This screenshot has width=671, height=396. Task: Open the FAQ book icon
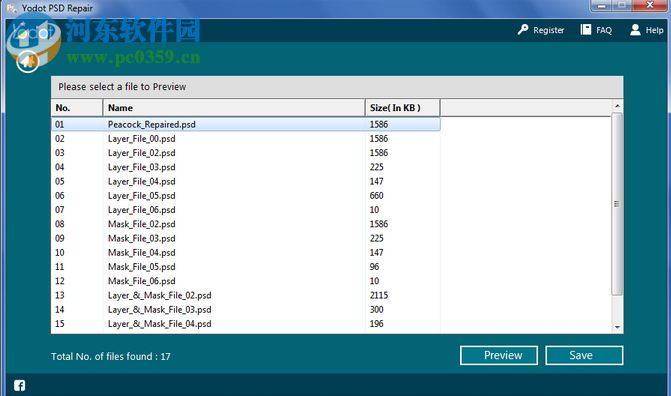(585, 30)
